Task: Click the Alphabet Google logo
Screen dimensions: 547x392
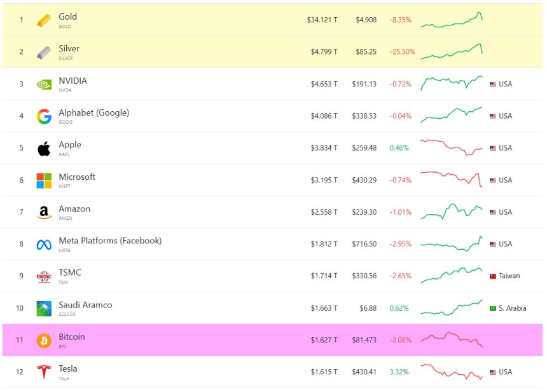Action: (44, 116)
